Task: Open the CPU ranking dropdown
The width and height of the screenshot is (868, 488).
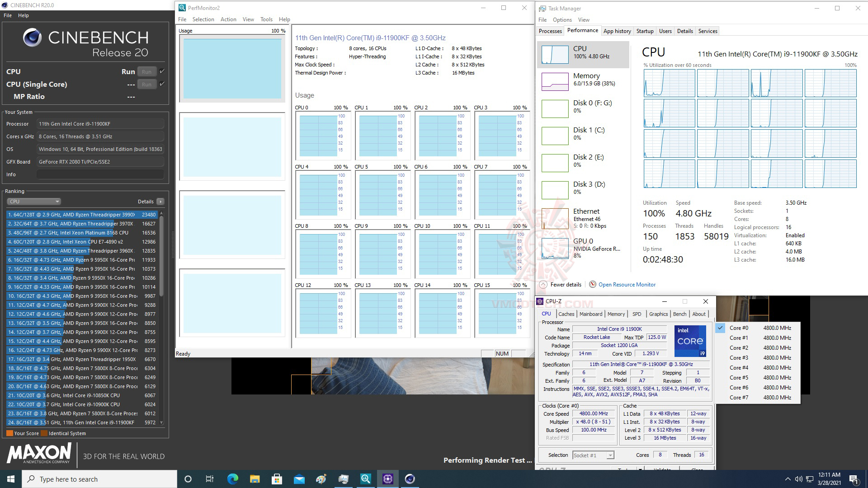Action: coord(34,202)
